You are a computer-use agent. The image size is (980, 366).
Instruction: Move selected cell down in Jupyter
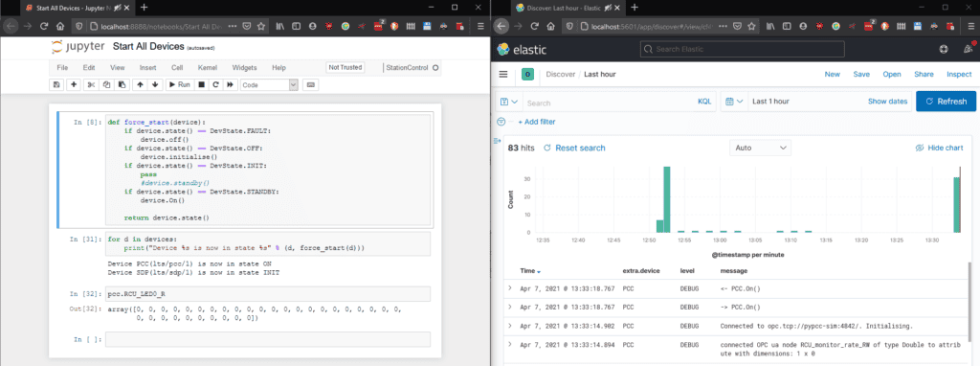[155, 84]
